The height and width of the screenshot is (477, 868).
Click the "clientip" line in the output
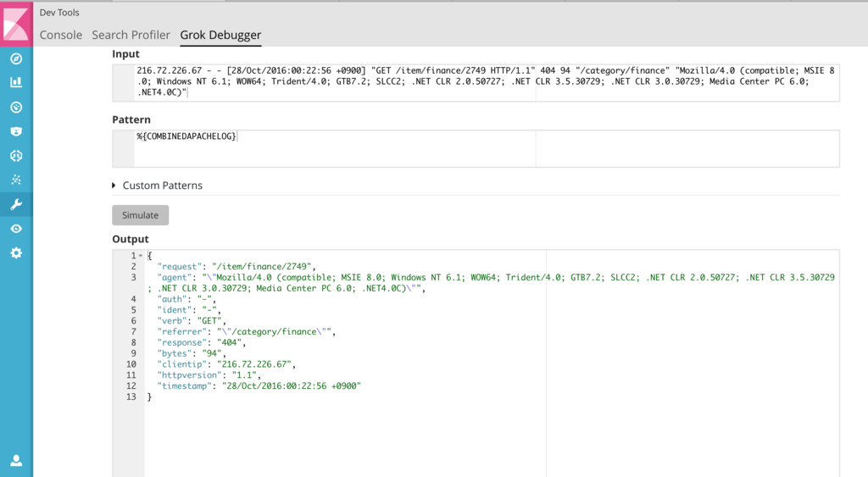click(x=226, y=364)
